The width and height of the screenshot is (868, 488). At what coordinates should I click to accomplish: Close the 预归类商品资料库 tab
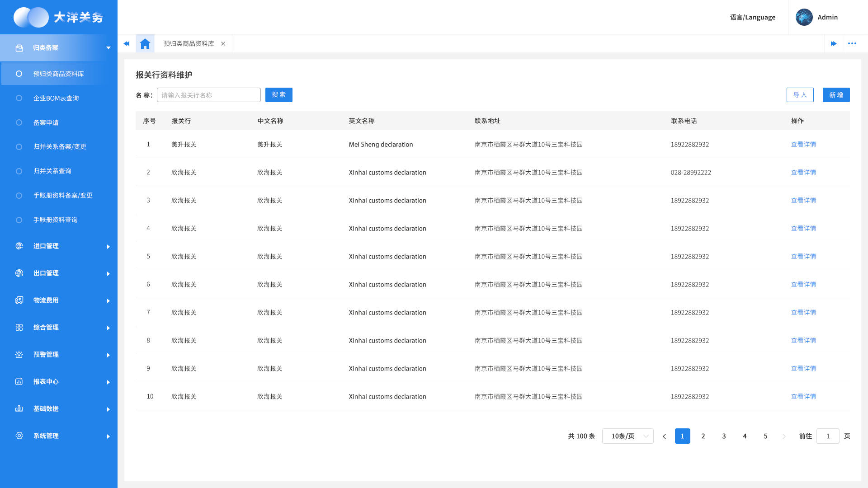(223, 44)
